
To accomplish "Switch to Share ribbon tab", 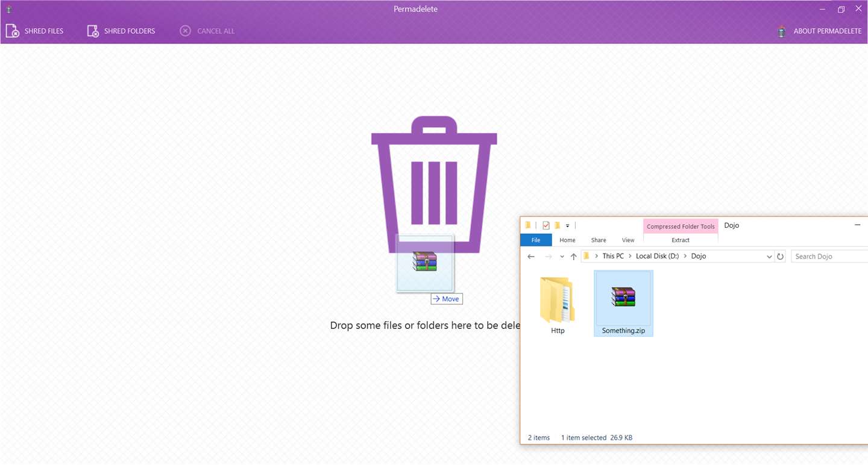I will 599,240.
